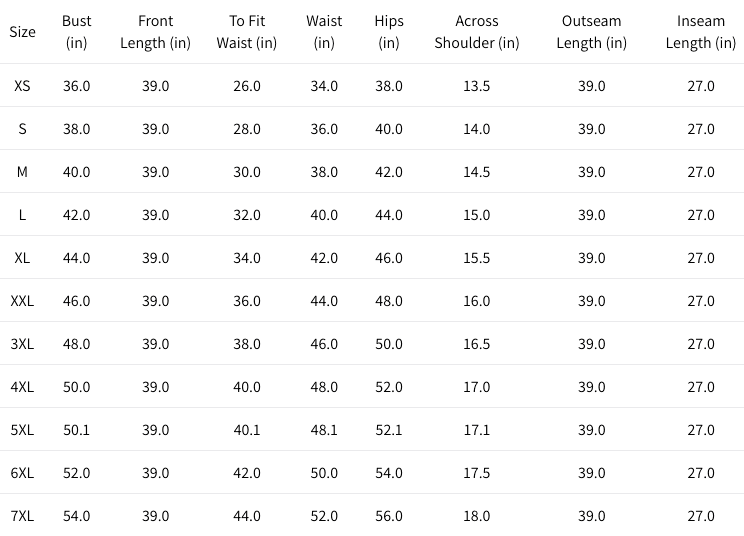Viewport: 744px width, 536px height.
Task: Click the Bust (in) column header
Action: pyautogui.click(x=77, y=32)
